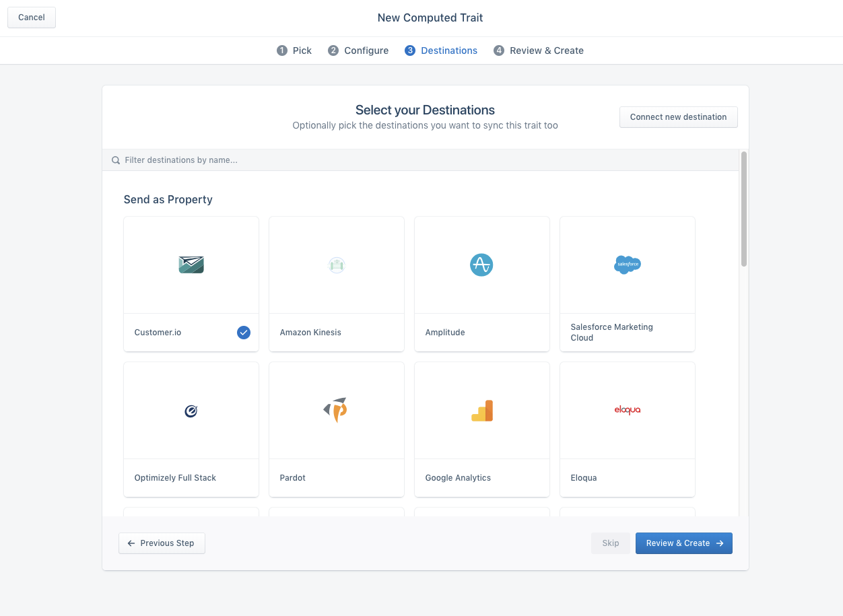The image size is (843, 616).
Task: Uncheck the Customer.io selected checkmark
Action: point(243,332)
